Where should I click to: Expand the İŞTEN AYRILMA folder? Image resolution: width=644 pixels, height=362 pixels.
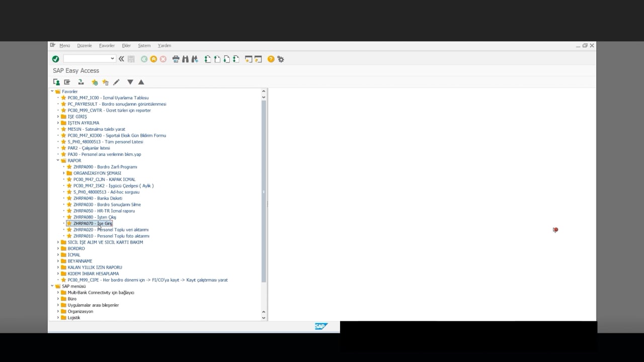tap(58, 123)
